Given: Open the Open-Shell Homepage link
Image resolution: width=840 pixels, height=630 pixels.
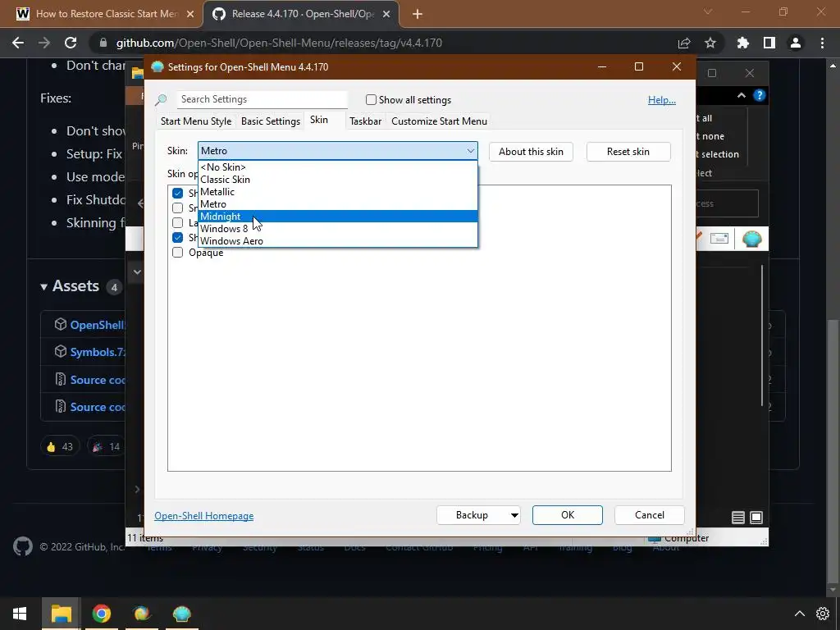Looking at the screenshot, I should (x=204, y=516).
